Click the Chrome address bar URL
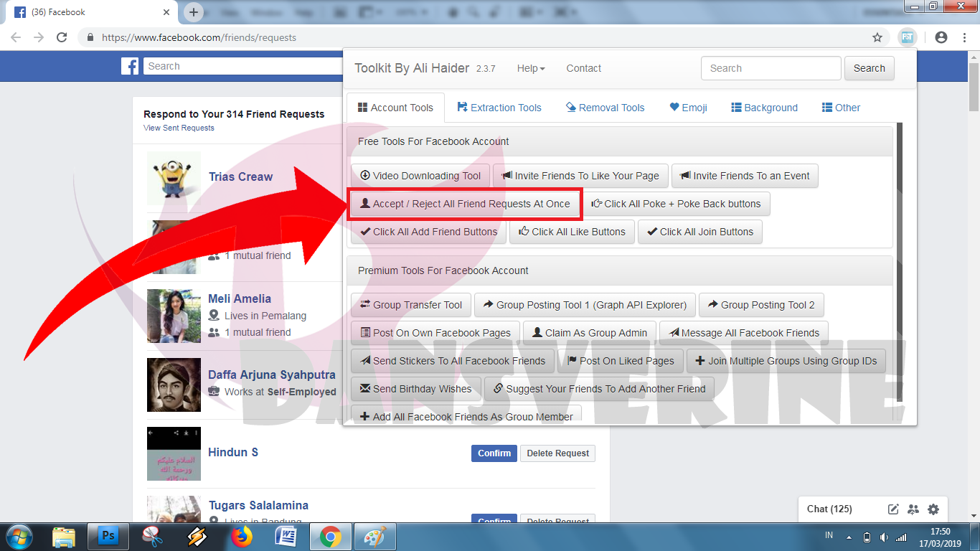Screen dimensions: 980x551 (199, 37)
